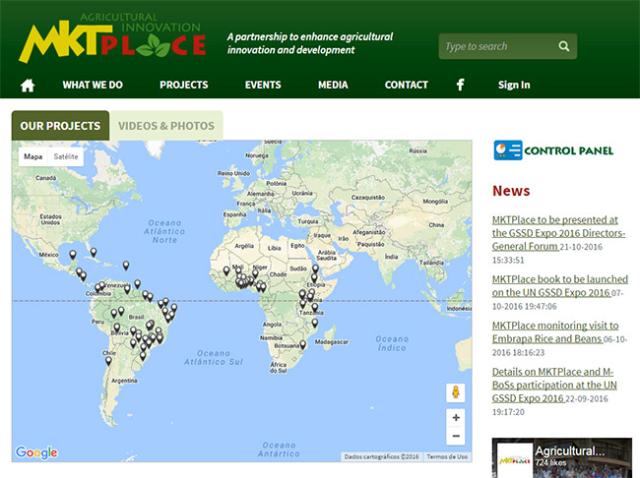Open the Termos de Uso map link
This screenshot has height=478, width=640.
click(447, 457)
